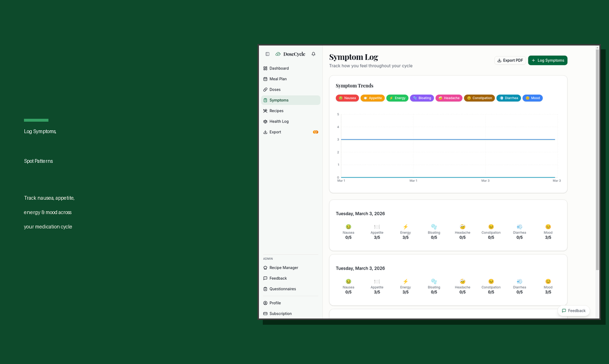
Task: Toggle the Nausea trend line
Action: [x=347, y=98]
